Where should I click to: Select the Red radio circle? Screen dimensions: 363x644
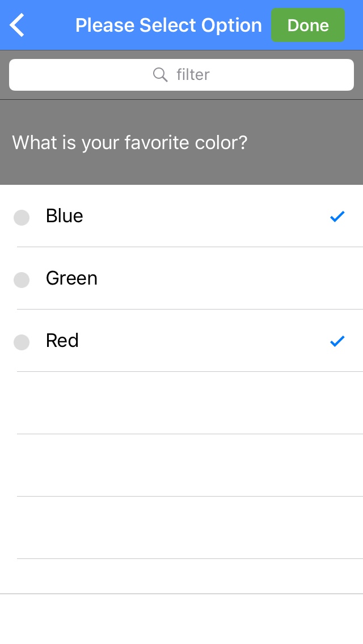pyautogui.click(x=22, y=342)
